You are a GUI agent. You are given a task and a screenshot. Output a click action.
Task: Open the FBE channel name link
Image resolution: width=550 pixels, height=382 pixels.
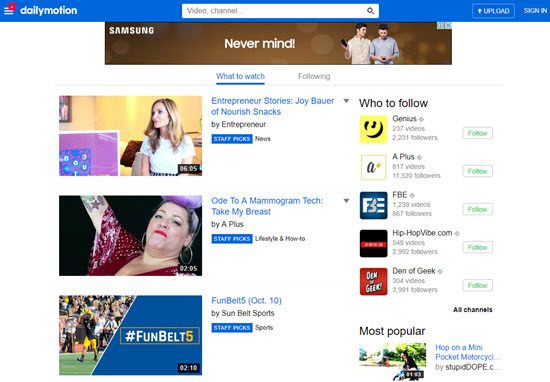click(x=400, y=195)
